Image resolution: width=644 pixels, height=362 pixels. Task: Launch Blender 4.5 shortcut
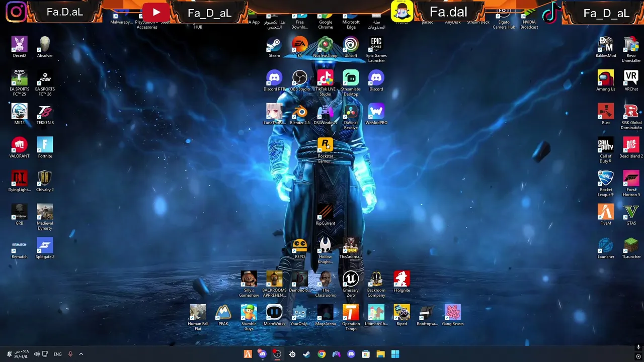tap(300, 115)
